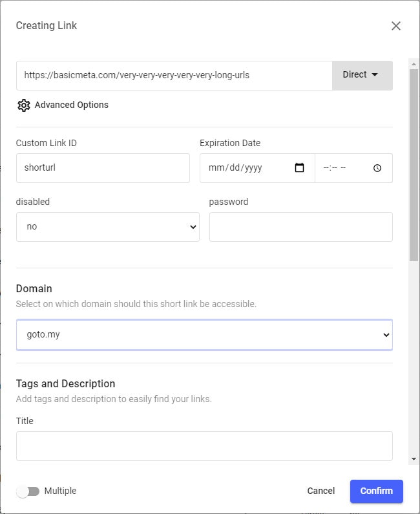Click the Advanced Options gear icon
420x514 pixels.
point(24,105)
